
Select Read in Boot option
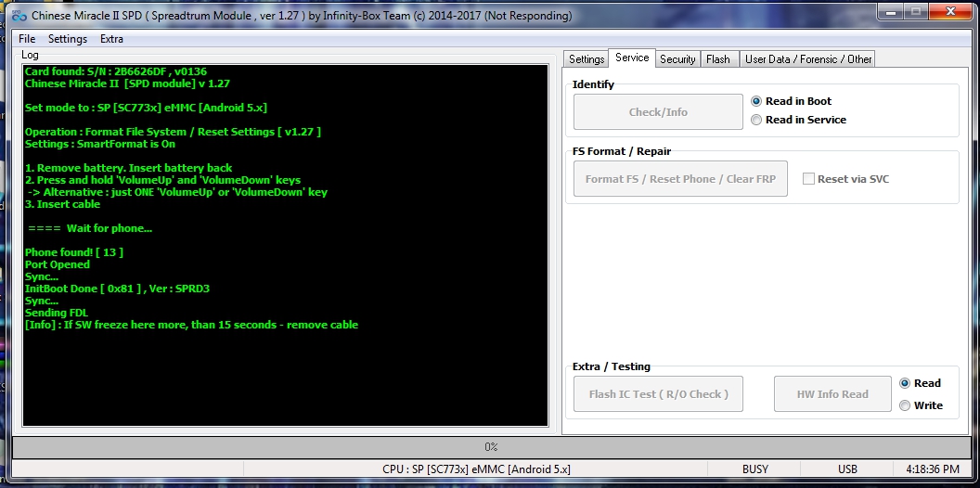[x=792, y=101]
